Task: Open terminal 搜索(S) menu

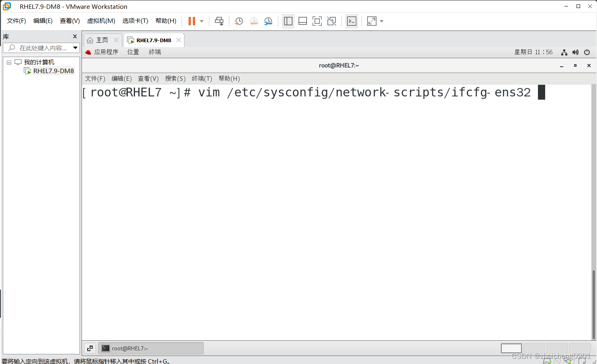Action: click(175, 79)
